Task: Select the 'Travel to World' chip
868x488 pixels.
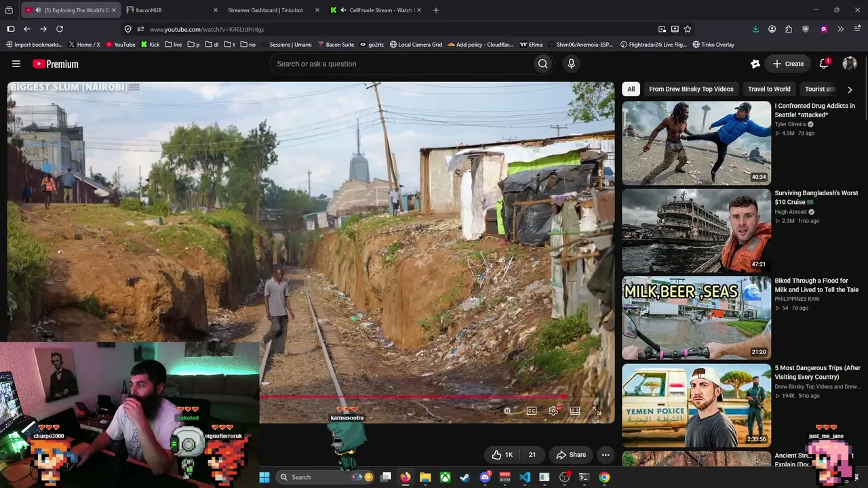Action: tap(769, 89)
